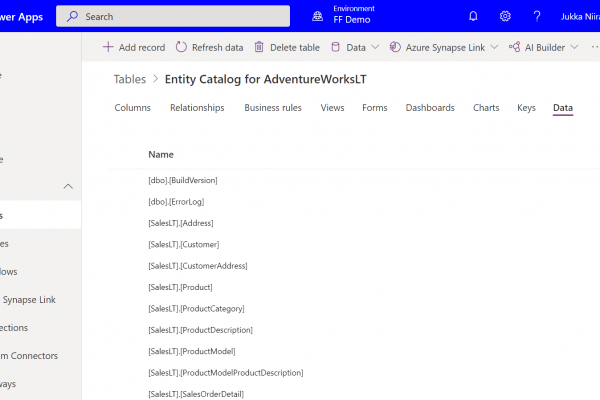The width and height of the screenshot is (600, 400).
Task: Open the Help question mark icon
Action: 537,16
